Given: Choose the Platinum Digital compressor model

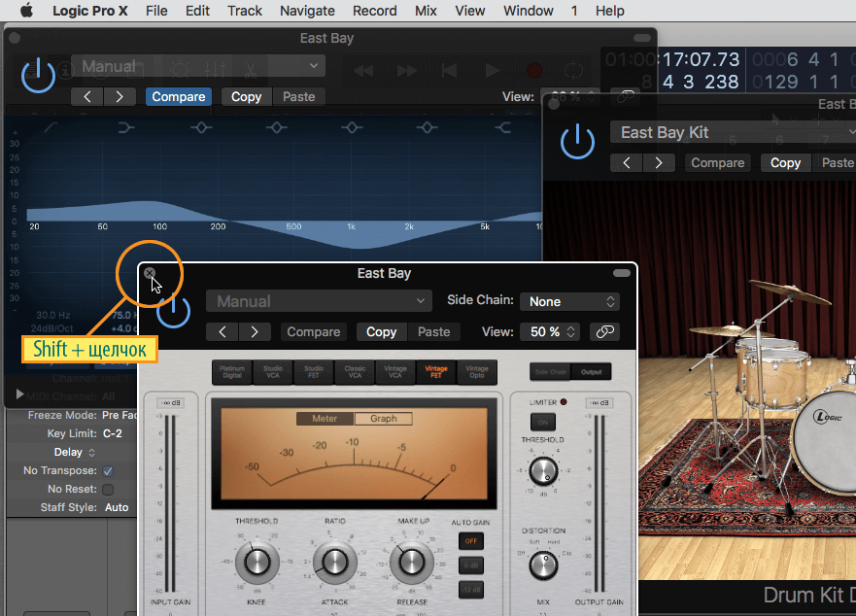Looking at the screenshot, I should click(232, 372).
